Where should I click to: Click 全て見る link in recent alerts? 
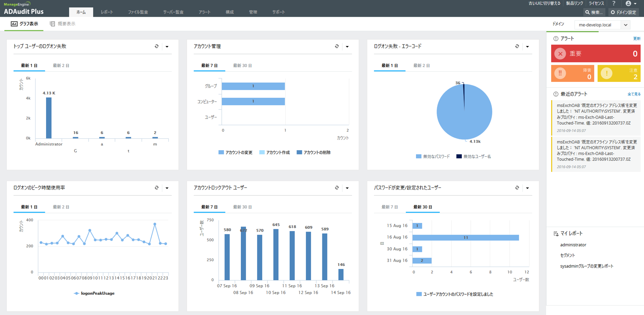[633, 94]
